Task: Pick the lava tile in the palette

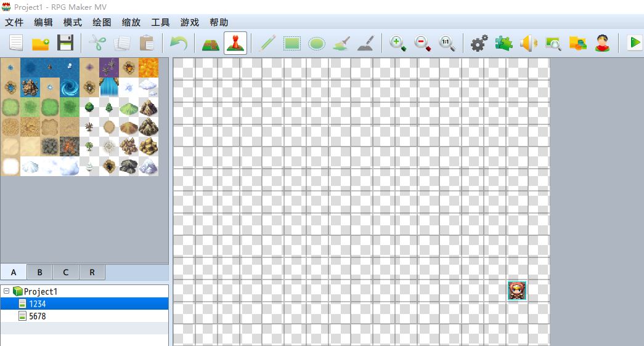Action: (149, 68)
